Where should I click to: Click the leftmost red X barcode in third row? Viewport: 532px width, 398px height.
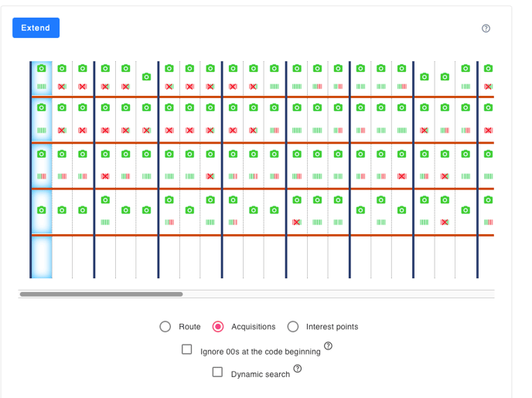105,176
